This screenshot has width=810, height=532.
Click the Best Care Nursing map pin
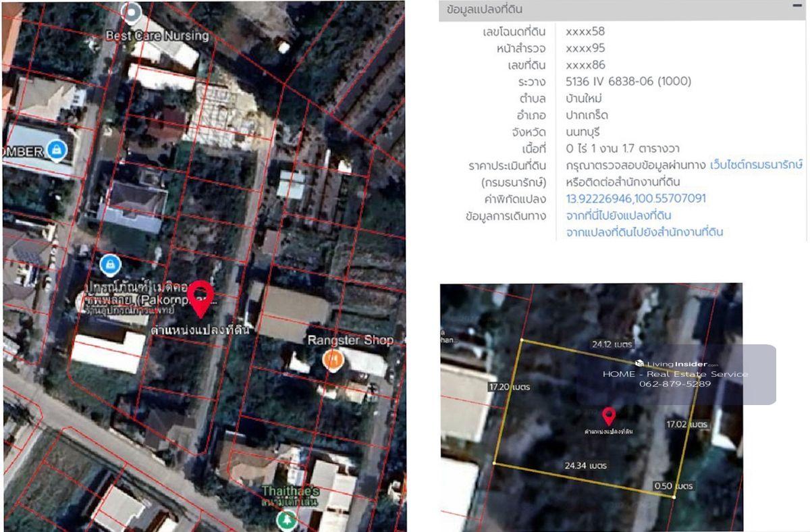point(132,11)
